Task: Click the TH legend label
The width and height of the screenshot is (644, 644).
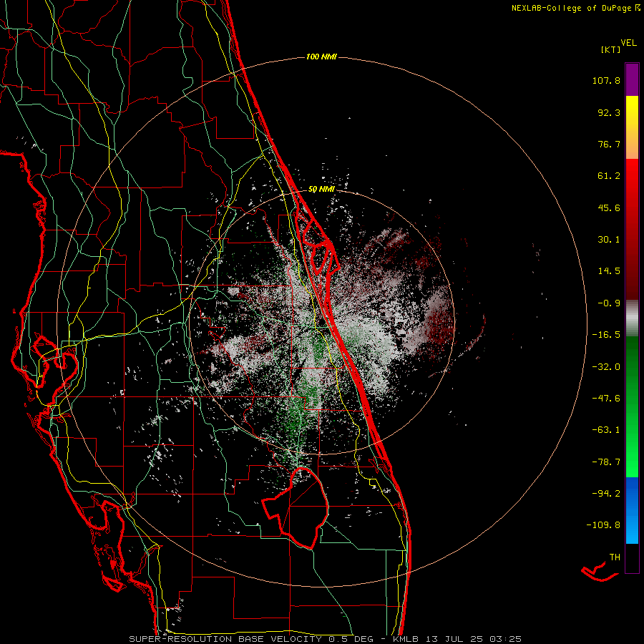Action: [615, 557]
